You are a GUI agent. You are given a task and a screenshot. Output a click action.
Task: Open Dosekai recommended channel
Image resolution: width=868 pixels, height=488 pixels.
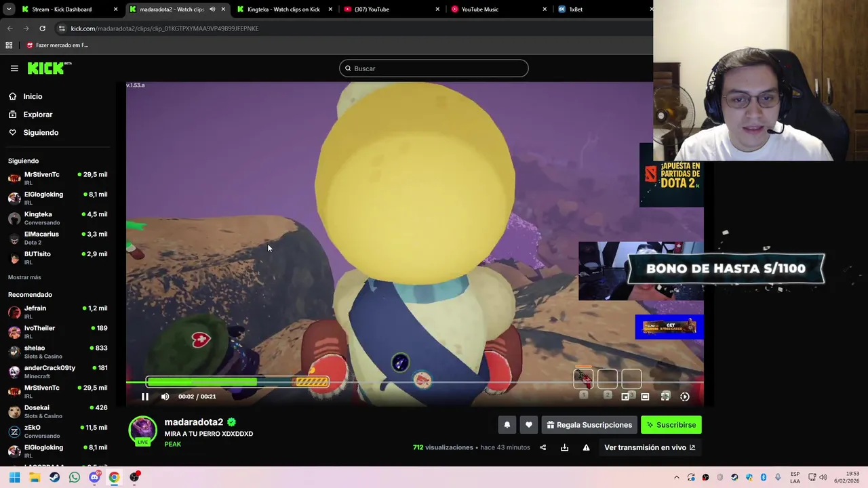(x=57, y=411)
